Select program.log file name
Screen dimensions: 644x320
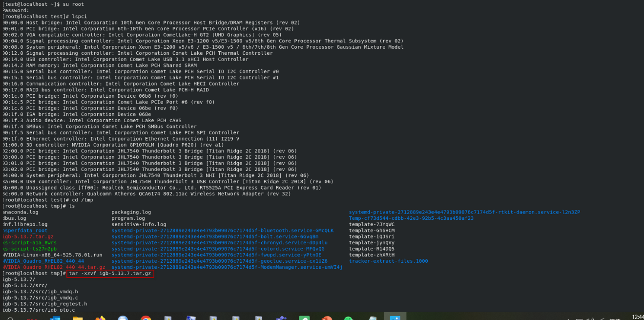point(128,218)
